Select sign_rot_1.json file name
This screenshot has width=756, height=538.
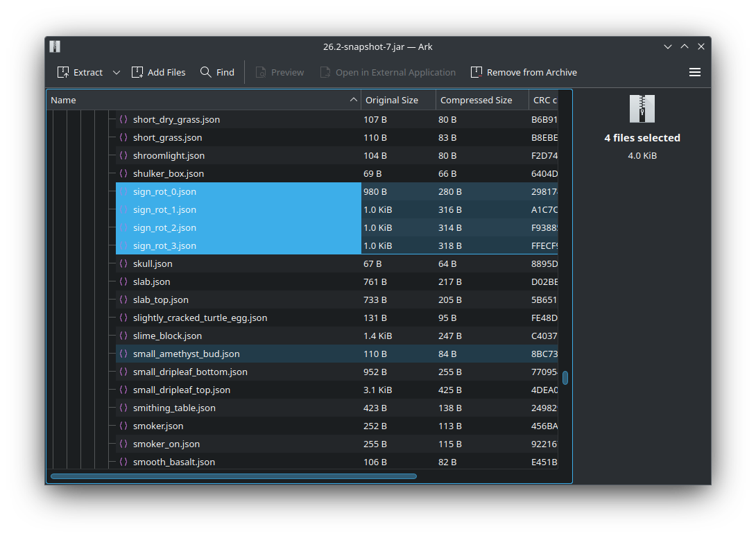pos(164,209)
